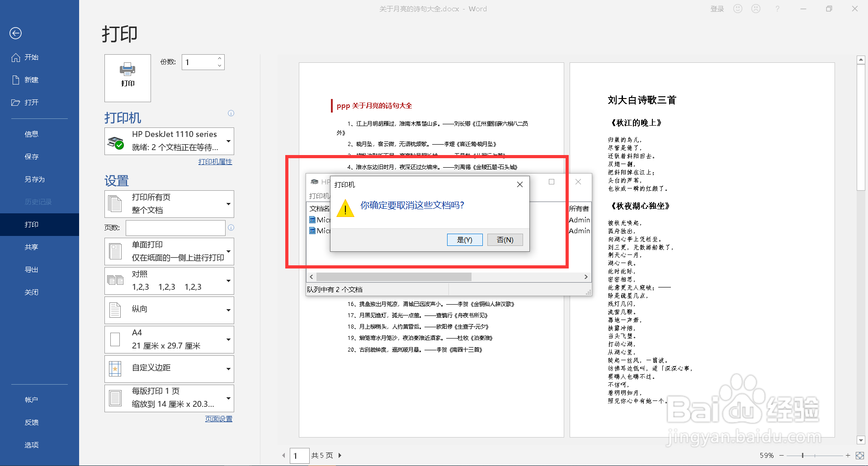Click the zoom slider handle
This screenshot has height=466, width=868.
pyautogui.click(x=802, y=456)
